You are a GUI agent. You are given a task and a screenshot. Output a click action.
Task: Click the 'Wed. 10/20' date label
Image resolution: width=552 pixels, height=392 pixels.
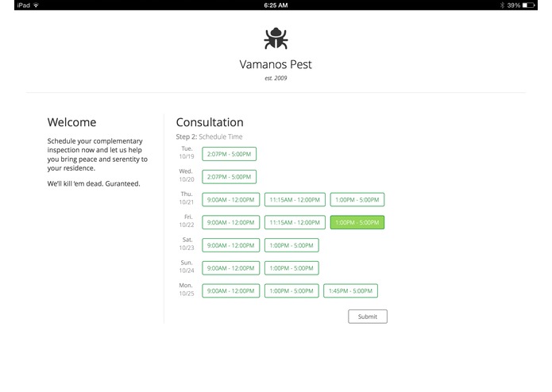(x=187, y=175)
